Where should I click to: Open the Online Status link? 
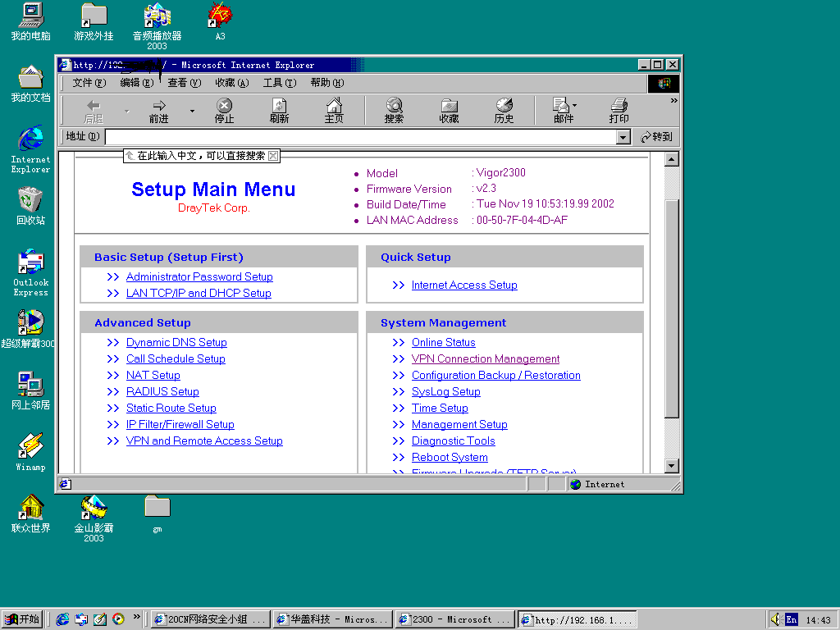444,343
